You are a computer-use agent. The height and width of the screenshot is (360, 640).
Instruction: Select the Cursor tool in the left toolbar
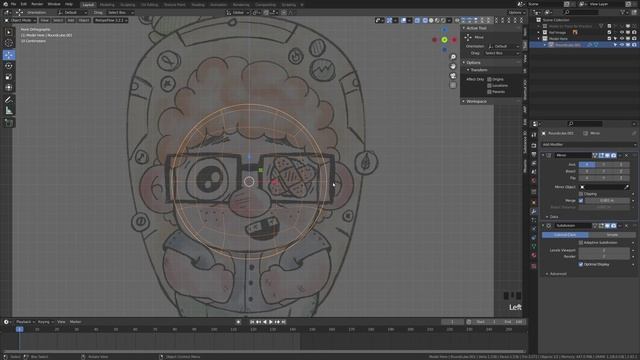(9, 43)
